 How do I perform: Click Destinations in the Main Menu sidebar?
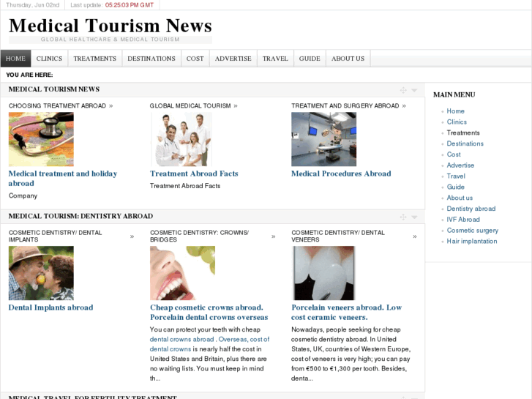pyautogui.click(x=465, y=143)
